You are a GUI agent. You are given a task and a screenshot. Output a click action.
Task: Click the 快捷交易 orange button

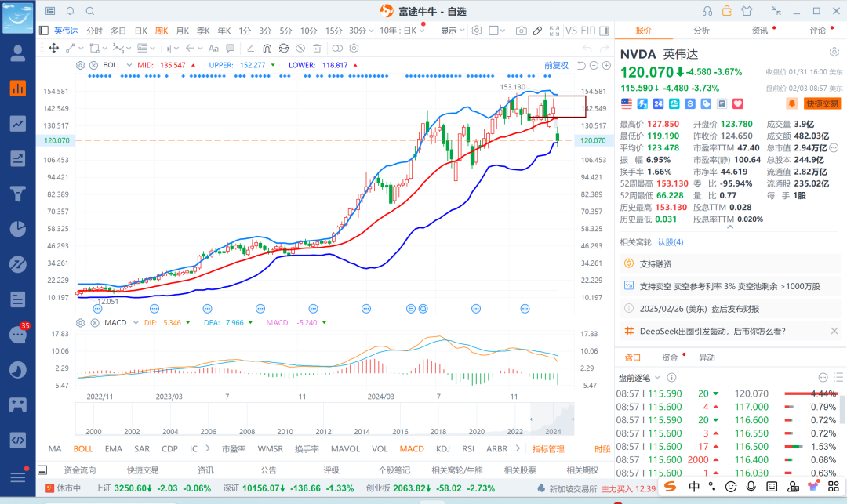(x=822, y=103)
